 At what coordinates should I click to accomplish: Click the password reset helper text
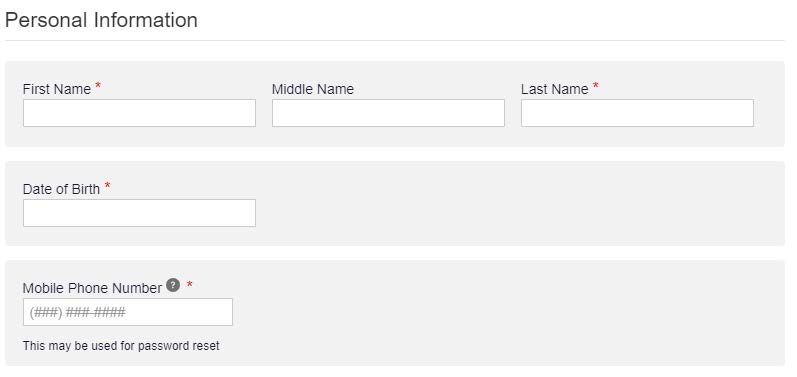click(x=121, y=346)
